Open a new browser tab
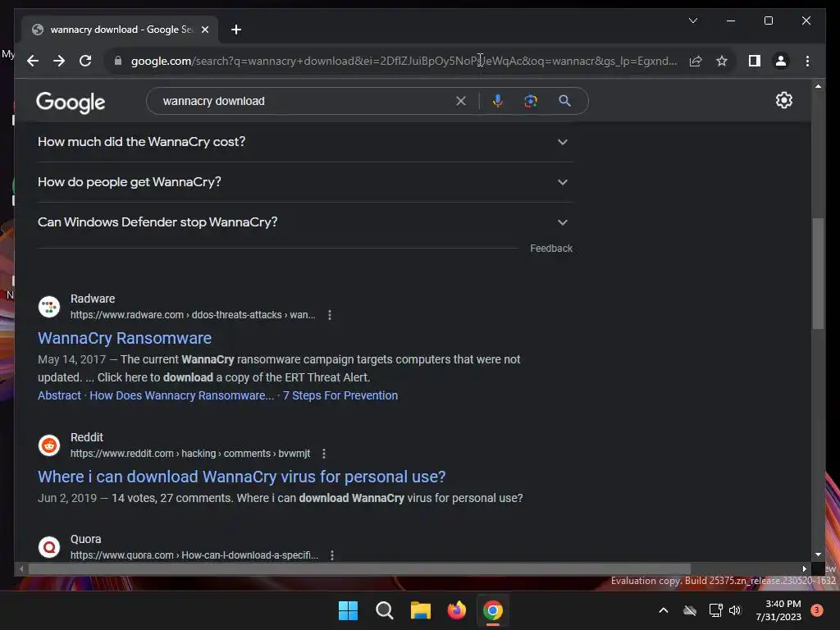 click(x=236, y=30)
